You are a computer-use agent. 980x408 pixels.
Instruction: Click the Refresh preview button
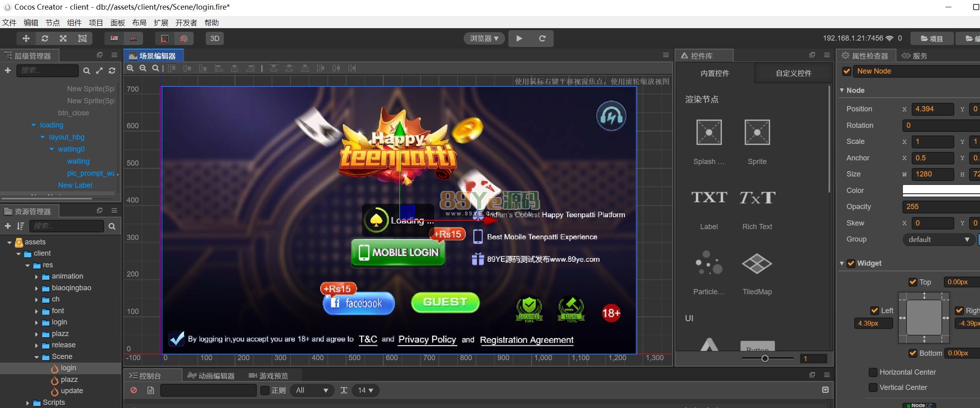tap(542, 38)
